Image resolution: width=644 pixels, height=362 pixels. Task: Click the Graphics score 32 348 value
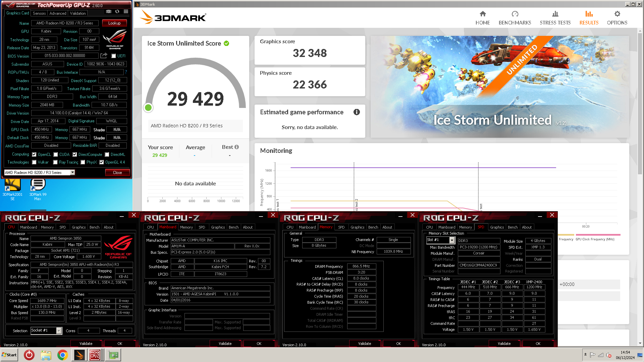(310, 53)
